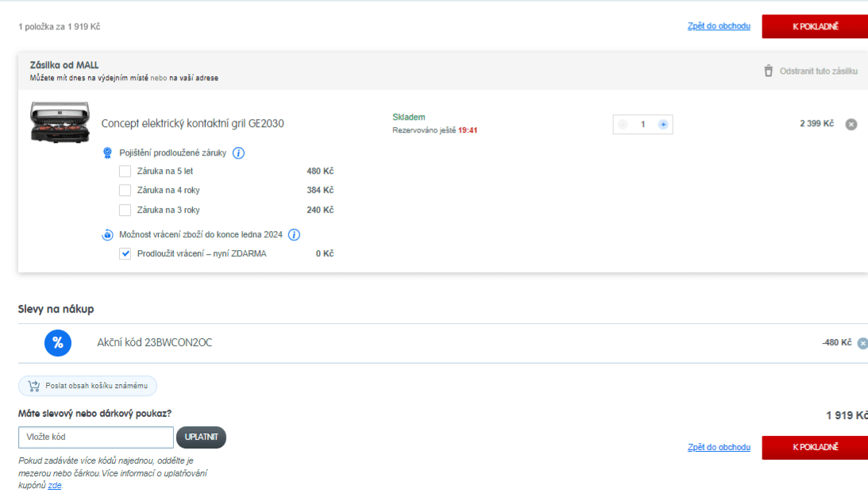This screenshot has height=493, width=868.
Task: Check Záruka na 5 let checkbox
Action: tap(125, 171)
